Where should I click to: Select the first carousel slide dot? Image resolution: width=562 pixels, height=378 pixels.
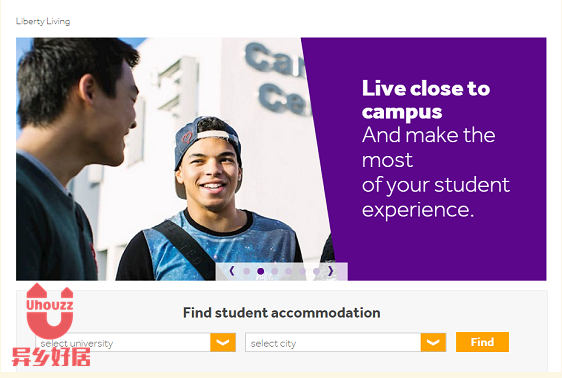point(247,271)
